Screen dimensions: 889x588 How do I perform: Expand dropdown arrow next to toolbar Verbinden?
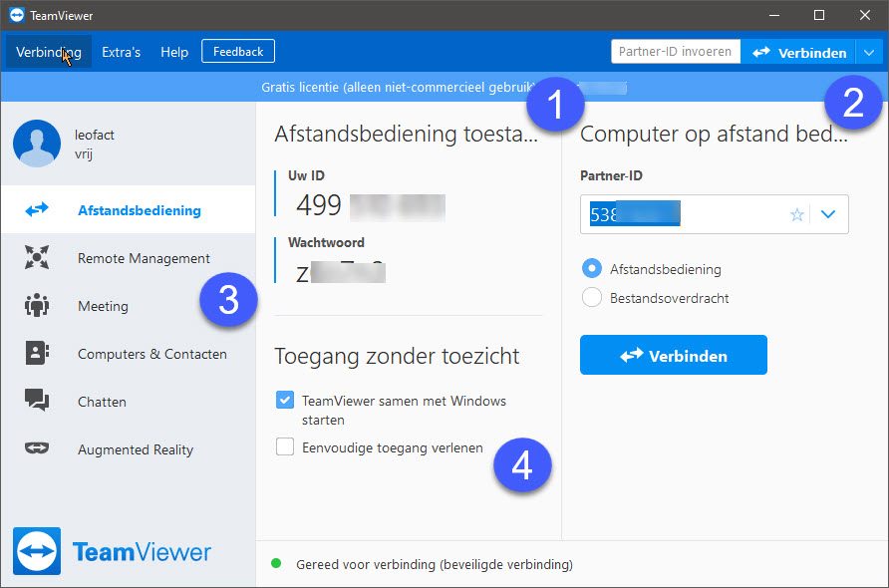click(x=869, y=53)
